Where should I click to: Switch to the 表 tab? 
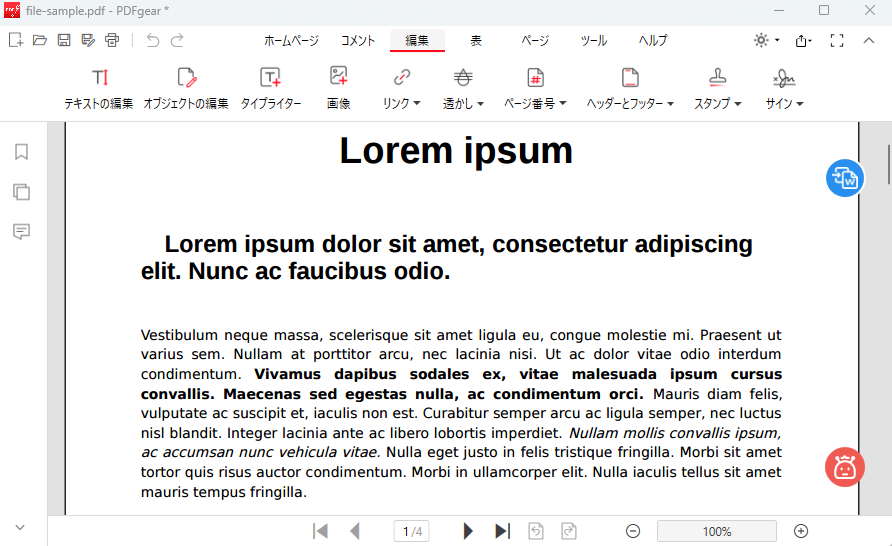click(x=476, y=40)
